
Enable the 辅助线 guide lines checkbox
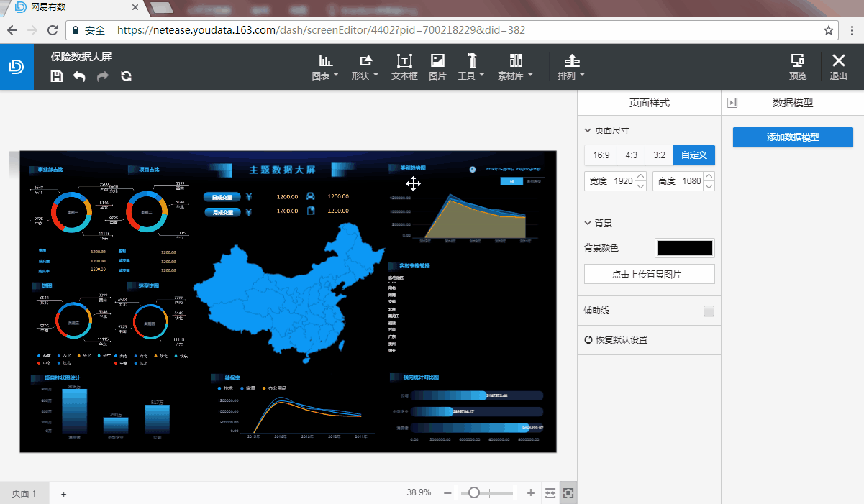coord(709,311)
